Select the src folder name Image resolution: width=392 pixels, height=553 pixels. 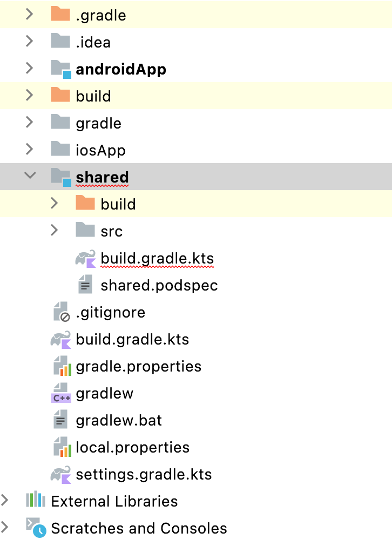tap(111, 232)
